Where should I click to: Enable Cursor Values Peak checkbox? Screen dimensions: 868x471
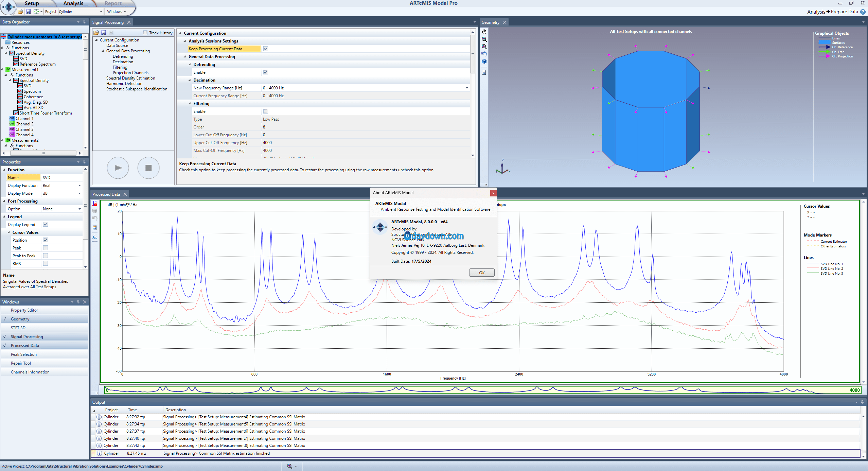click(46, 248)
